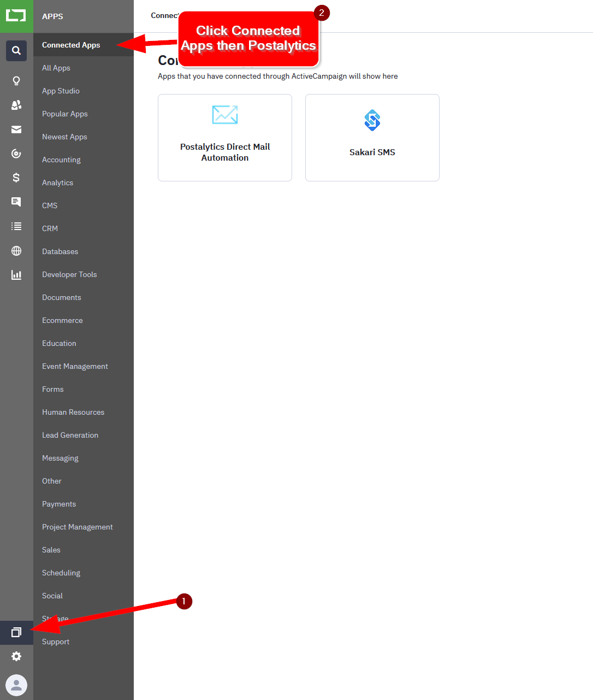593x700 pixels.
Task: Select Newest Apps menu item
Action: coord(84,137)
